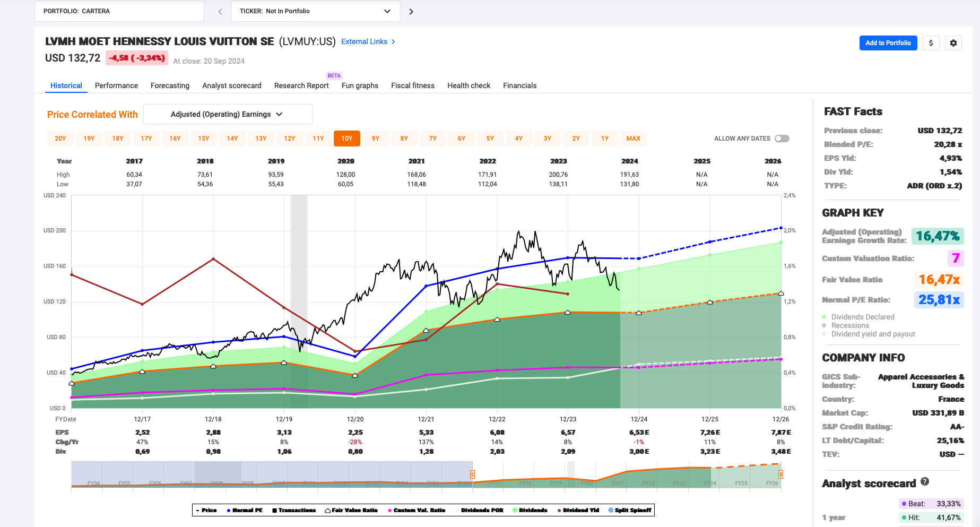Click the External Links arrow chevron
The height and width of the screenshot is (527, 980).
point(393,41)
